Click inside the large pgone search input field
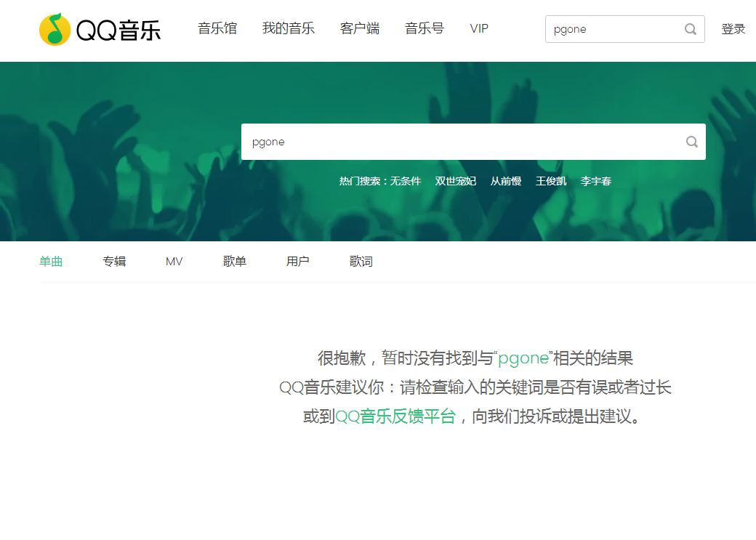 (x=436, y=142)
